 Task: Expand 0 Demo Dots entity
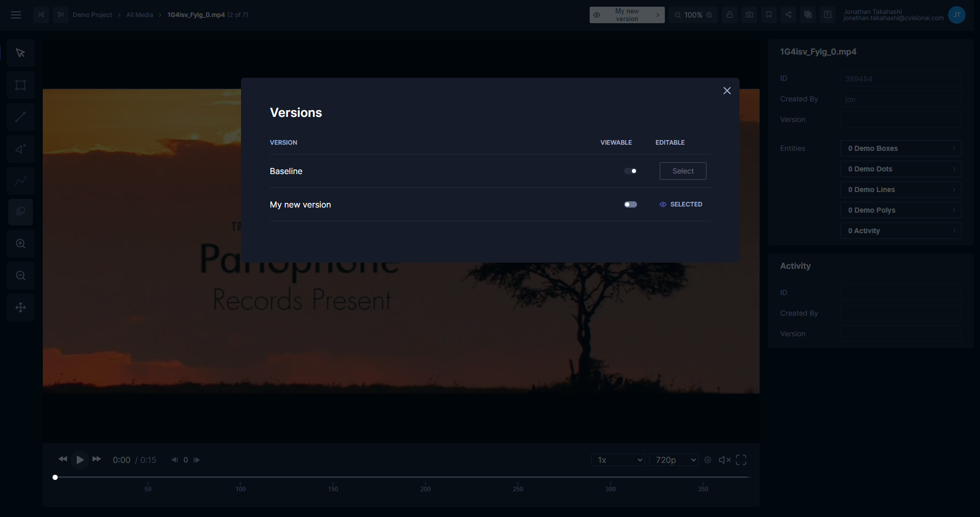coord(901,169)
